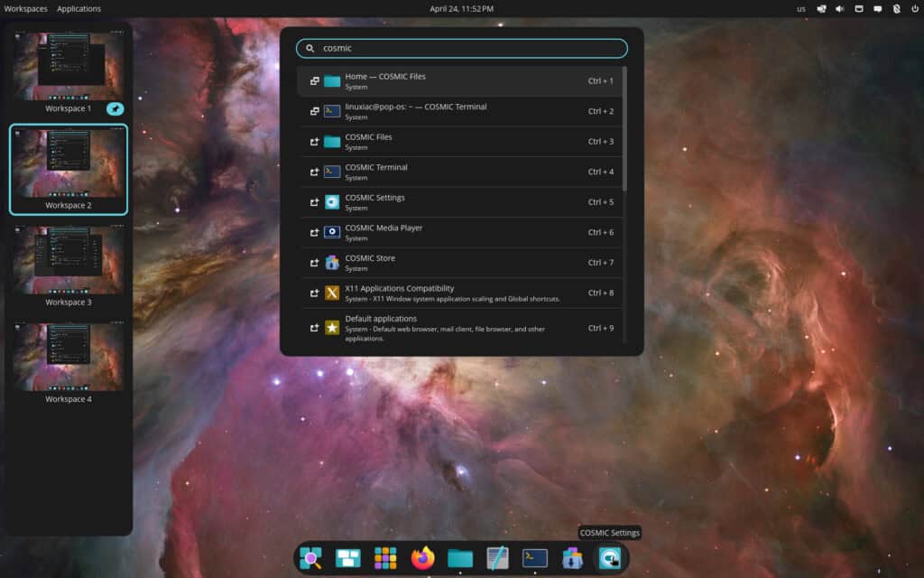
Task: Open the application library grid in the dock
Action: click(x=386, y=558)
